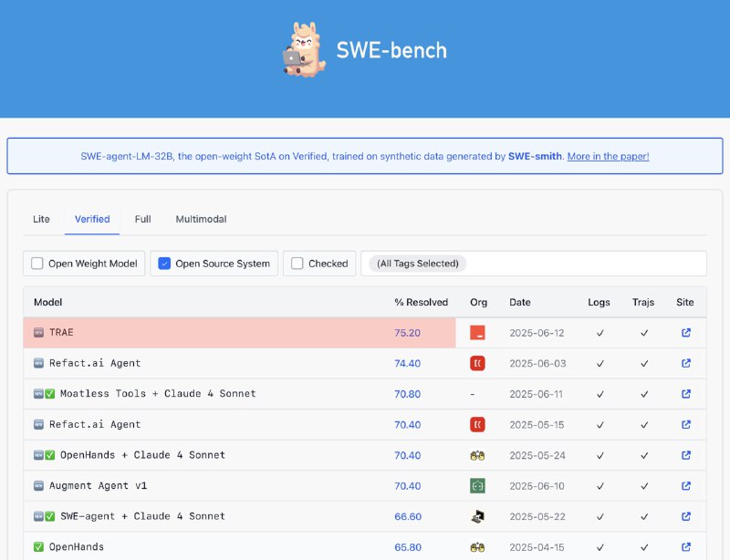Open site link for SWE-agent + Claude 4 Sonnet
The width and height of the screenshot is (730, 560).
pos(686,516)
